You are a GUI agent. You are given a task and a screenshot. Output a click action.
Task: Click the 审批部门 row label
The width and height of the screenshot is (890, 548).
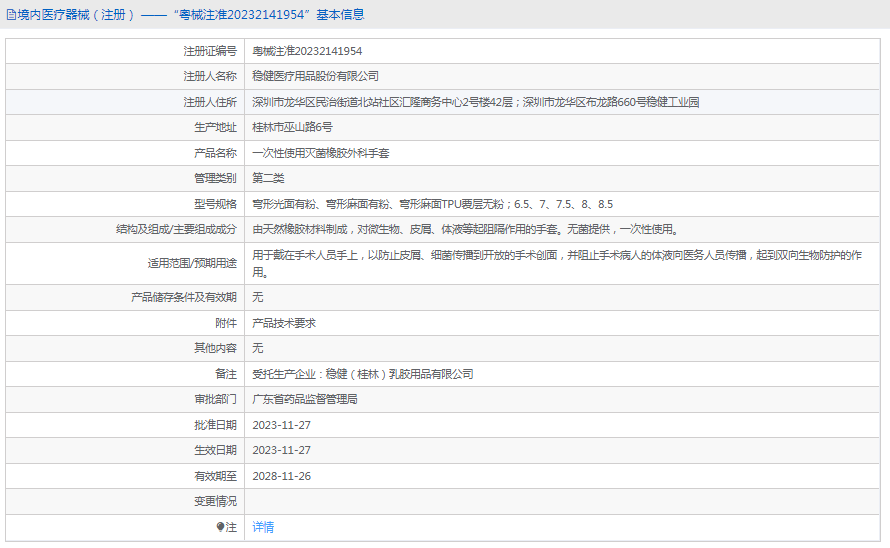(x=215, y=399)
